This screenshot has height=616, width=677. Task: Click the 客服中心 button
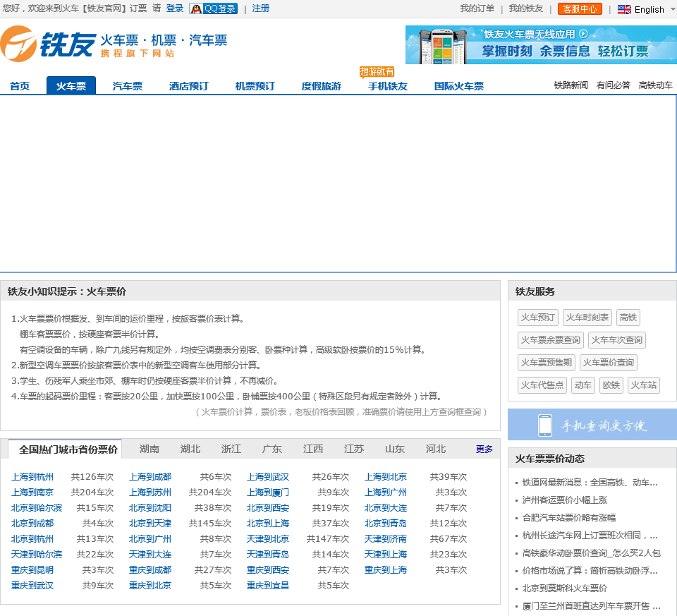(x=580, y=9)
